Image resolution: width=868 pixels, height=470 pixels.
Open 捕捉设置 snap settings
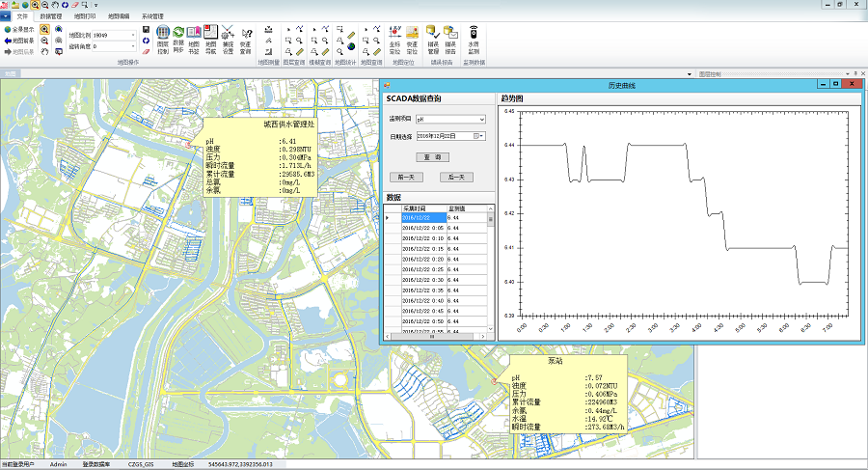click(x=228, y=37)
